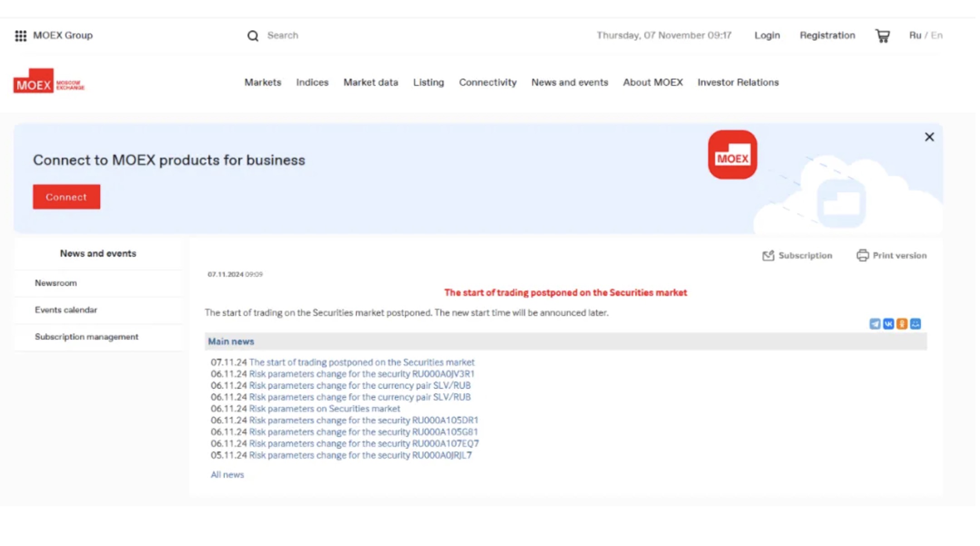Expand the About MOEX navigation menu
This screenshot has height=546, width=980.
(x=652, y=83)
